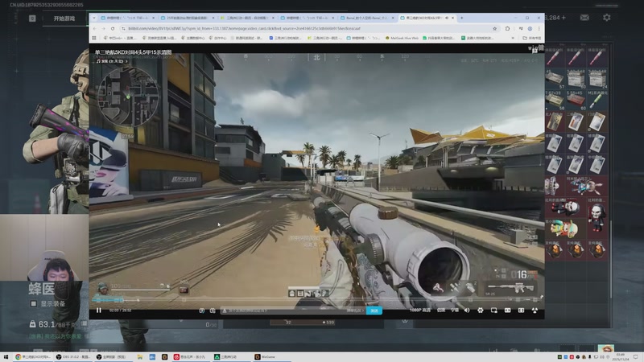
Task: Reload the Chrome page
Action: coord(113,28)
